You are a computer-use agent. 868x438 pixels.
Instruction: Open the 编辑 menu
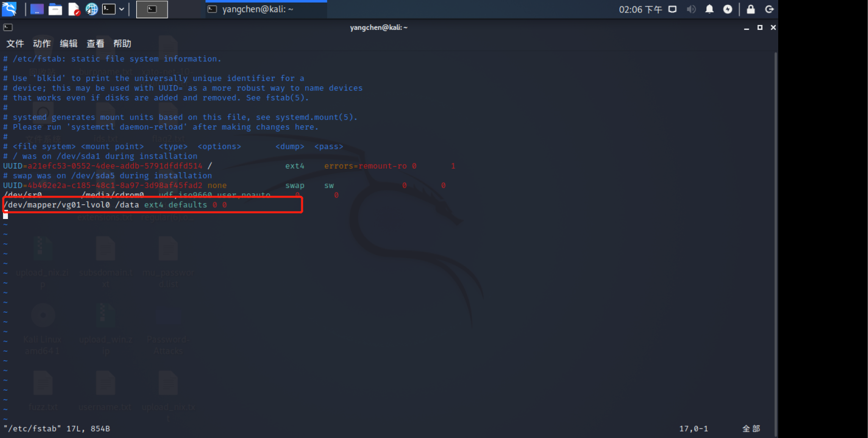[69, 43]
